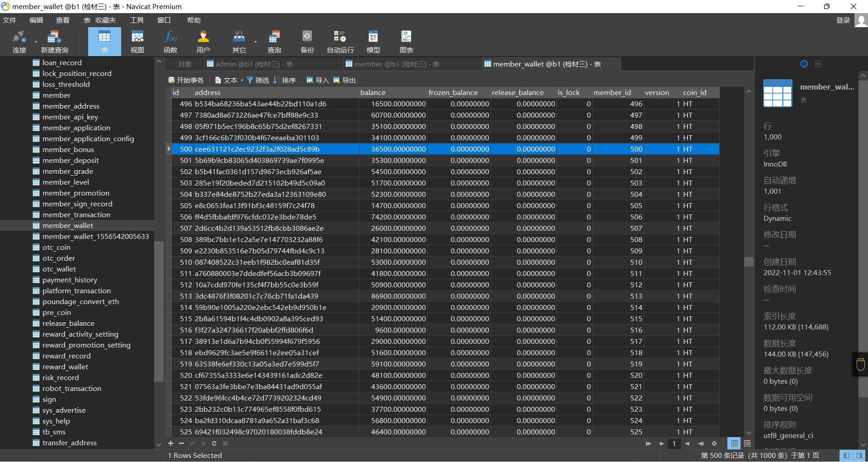Go to the last page of records

coord(701,444)
